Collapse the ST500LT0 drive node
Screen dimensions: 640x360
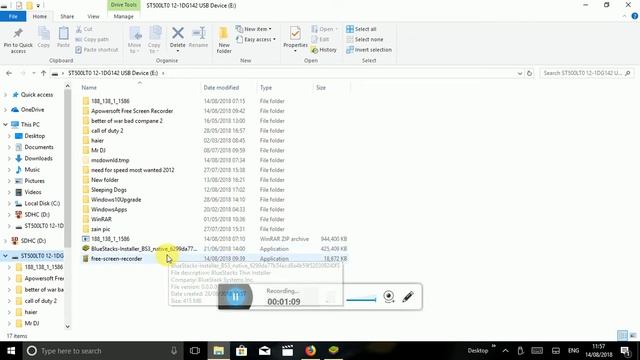tap(6, 256)
